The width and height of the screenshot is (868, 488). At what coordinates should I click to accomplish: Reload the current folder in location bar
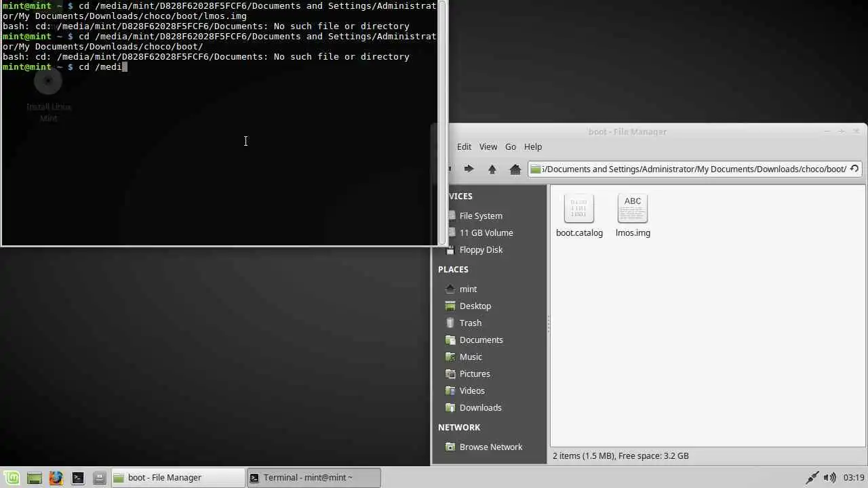point(854,169)
